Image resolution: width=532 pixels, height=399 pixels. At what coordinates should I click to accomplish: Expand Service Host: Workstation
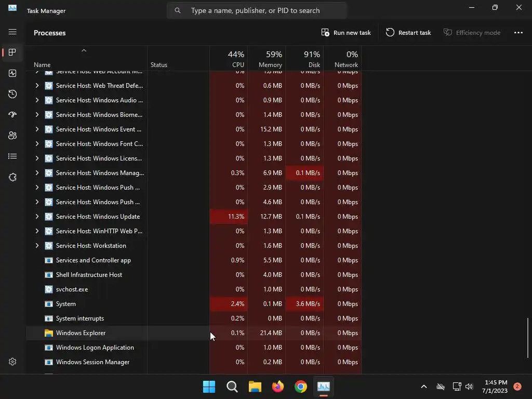pos(37,246)
